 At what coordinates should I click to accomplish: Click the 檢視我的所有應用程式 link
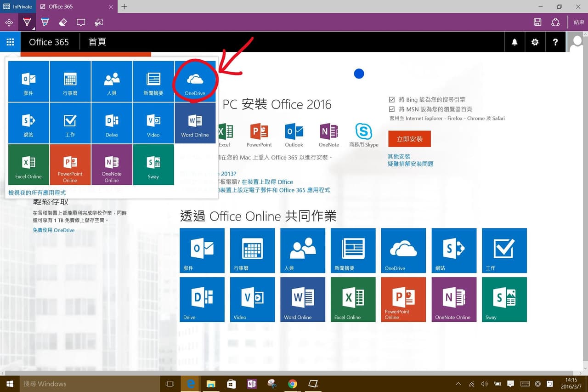point(37,193)
